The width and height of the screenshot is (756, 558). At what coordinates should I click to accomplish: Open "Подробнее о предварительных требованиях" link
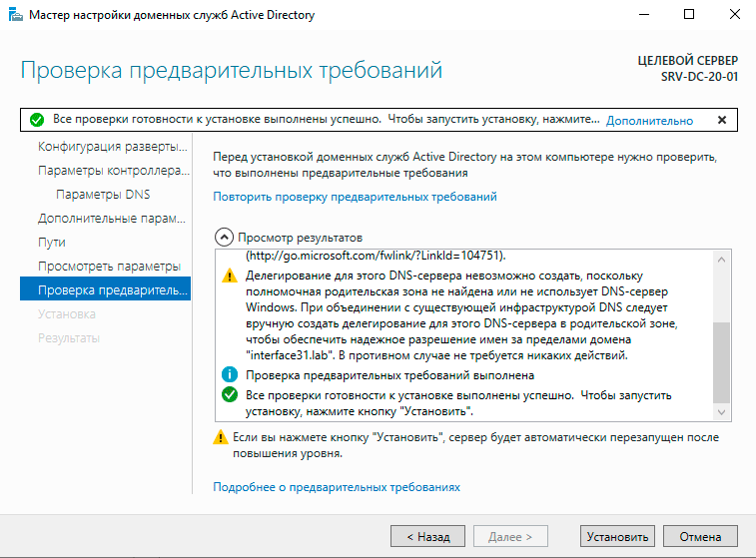coord(337,487)
